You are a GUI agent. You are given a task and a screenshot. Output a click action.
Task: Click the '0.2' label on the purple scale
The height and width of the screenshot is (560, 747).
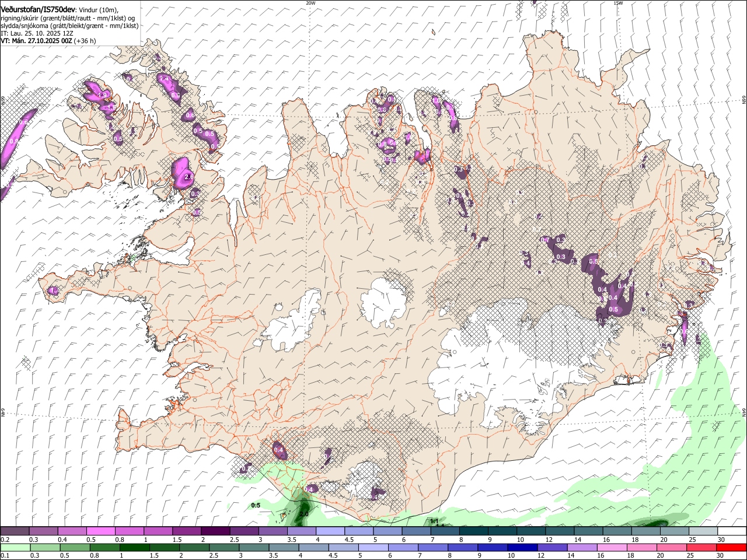coord(5,540)
